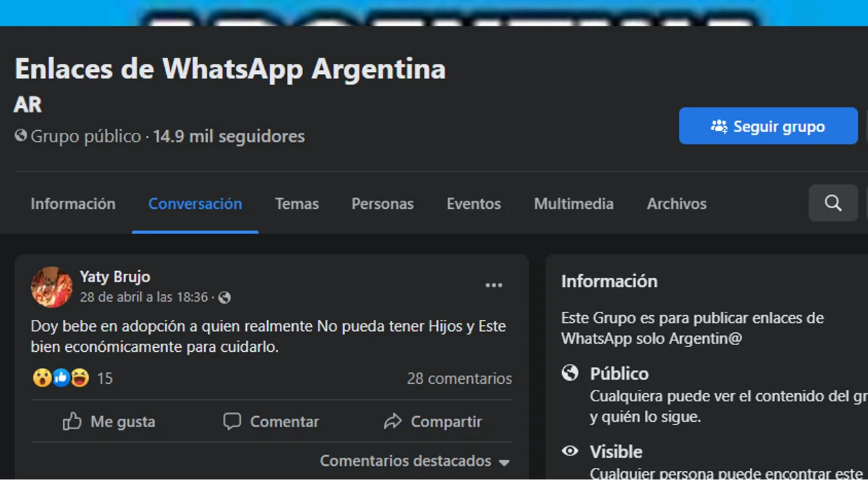Image resolution: width=868 pixels, height=480 pixels.
Task: Click the Público label in info panel
Action: coord(619,374)
